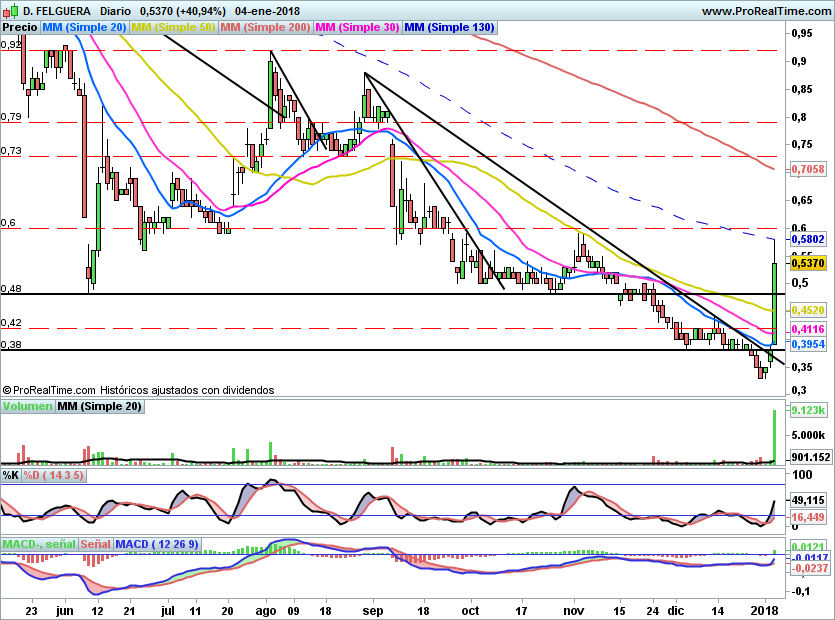Click the Volumen panel label
The image size is (835, 620).
coord(27,407)
